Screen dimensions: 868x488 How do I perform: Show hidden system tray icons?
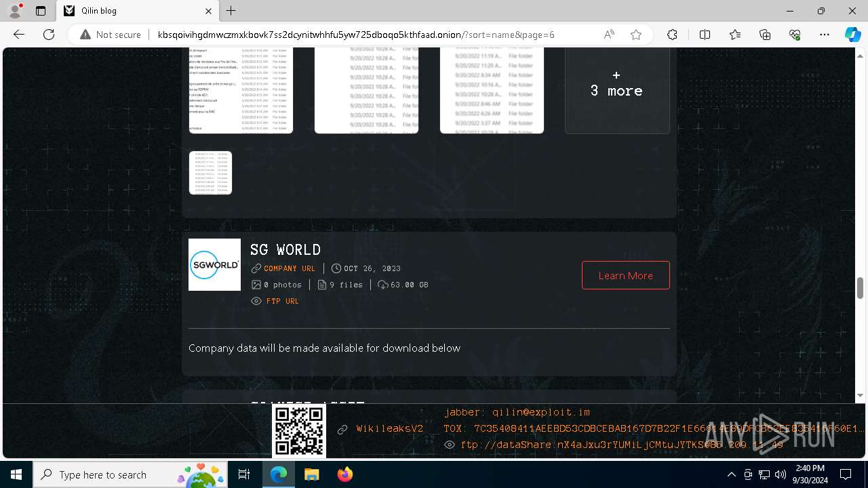(x=731, y=474)
